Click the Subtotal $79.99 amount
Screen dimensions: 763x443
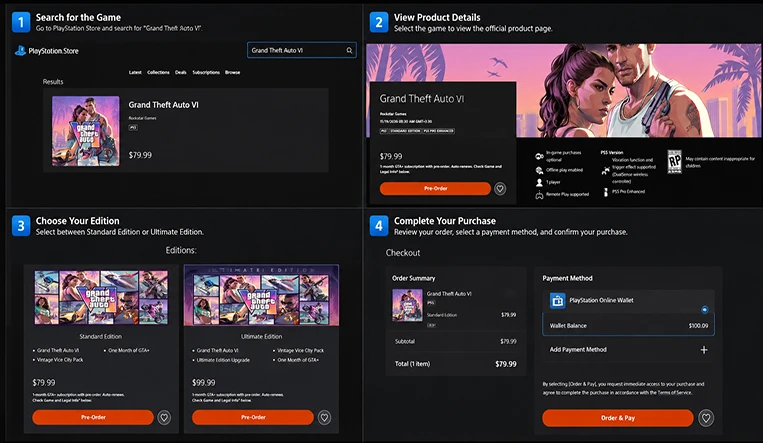tap(508, 341)
